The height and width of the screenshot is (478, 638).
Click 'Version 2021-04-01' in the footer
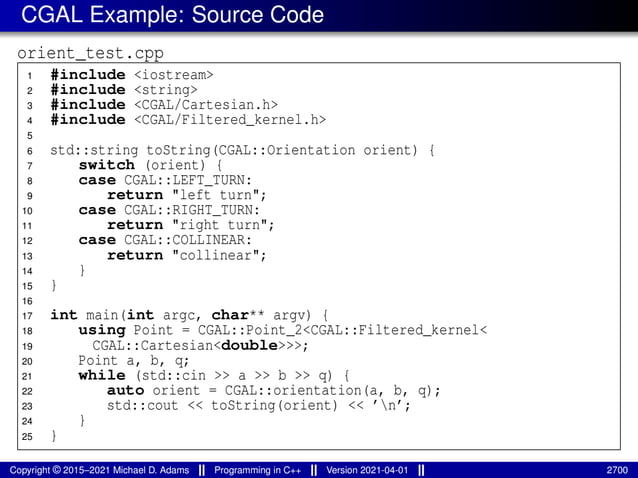[367, 470]
